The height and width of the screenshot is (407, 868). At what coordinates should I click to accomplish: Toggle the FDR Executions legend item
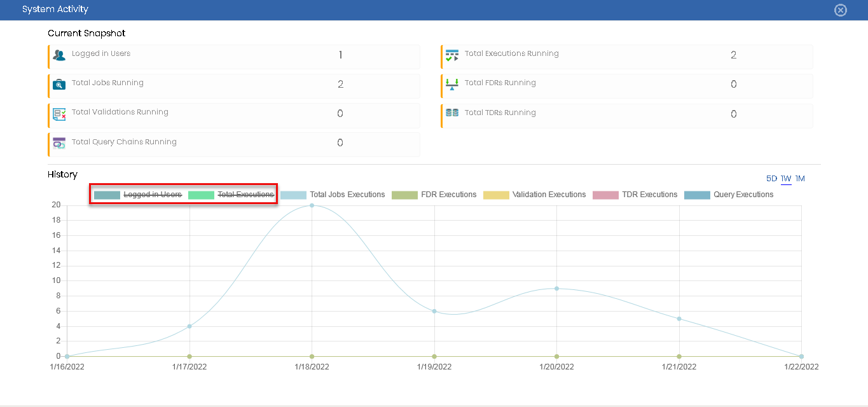point(434,195)
